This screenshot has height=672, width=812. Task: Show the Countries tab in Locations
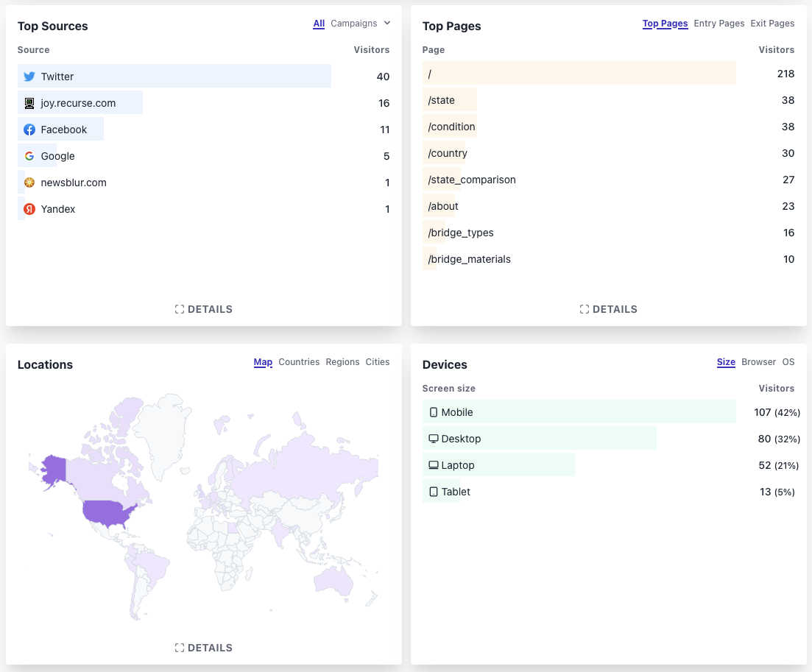(x=299, y=362)
